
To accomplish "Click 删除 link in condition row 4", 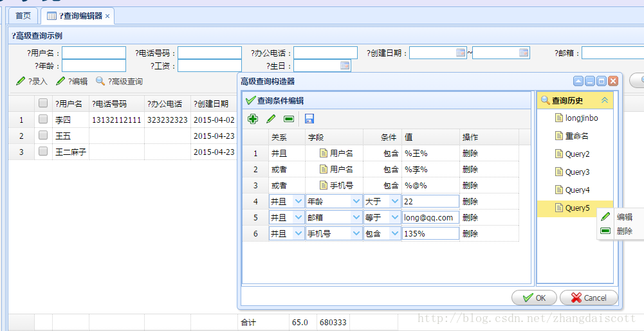I will (470, 201).
